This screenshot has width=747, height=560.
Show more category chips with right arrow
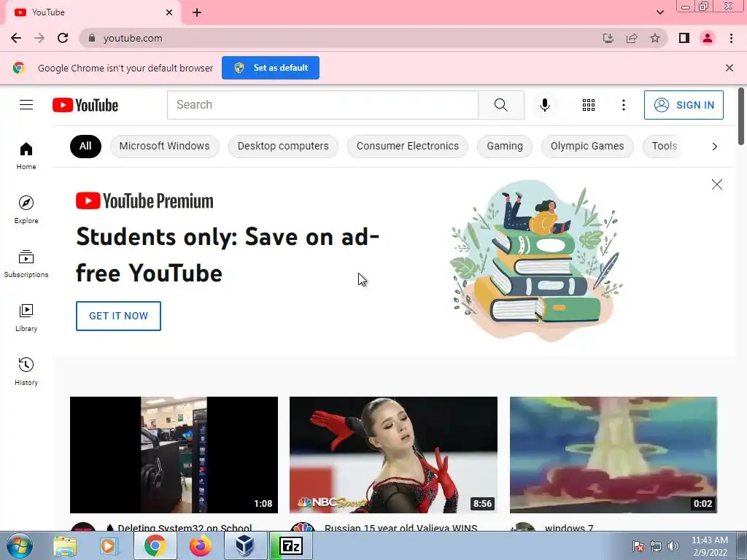pos(715,146)
